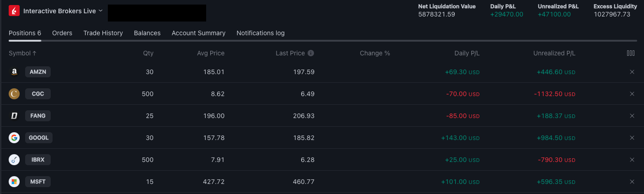This screenshot has height=194, width=644.
Task: Select the FANG symbol button
Action: tap(38, 116)
